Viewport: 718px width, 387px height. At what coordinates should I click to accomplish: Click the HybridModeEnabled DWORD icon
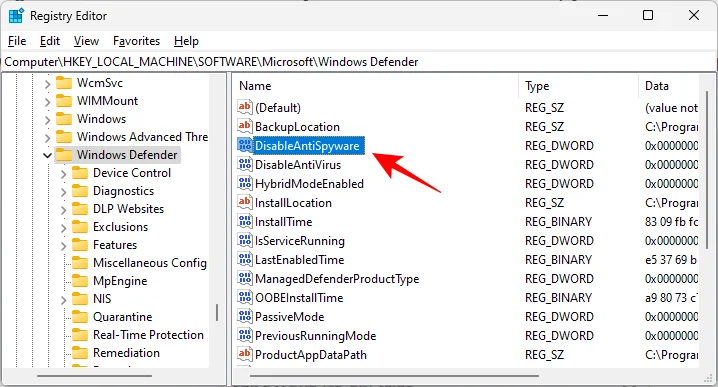(x=245, y=184)
